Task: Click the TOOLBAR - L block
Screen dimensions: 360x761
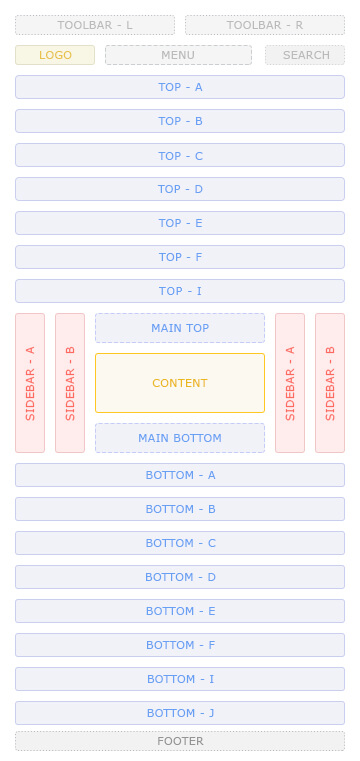Action: [x=95, y=25]
